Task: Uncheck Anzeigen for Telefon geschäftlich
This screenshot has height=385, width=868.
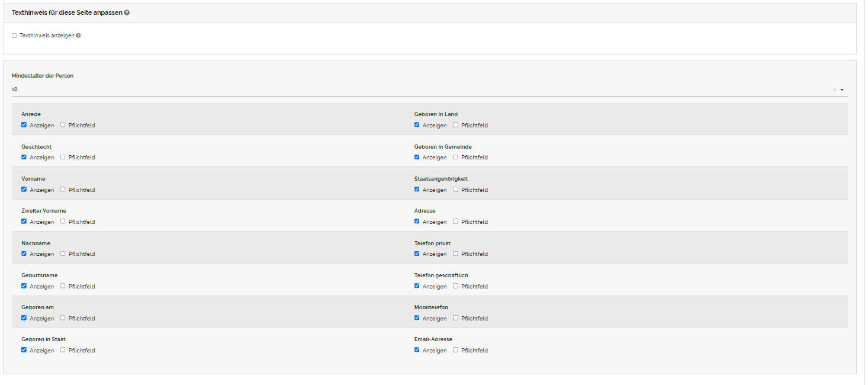Action: 417,286
